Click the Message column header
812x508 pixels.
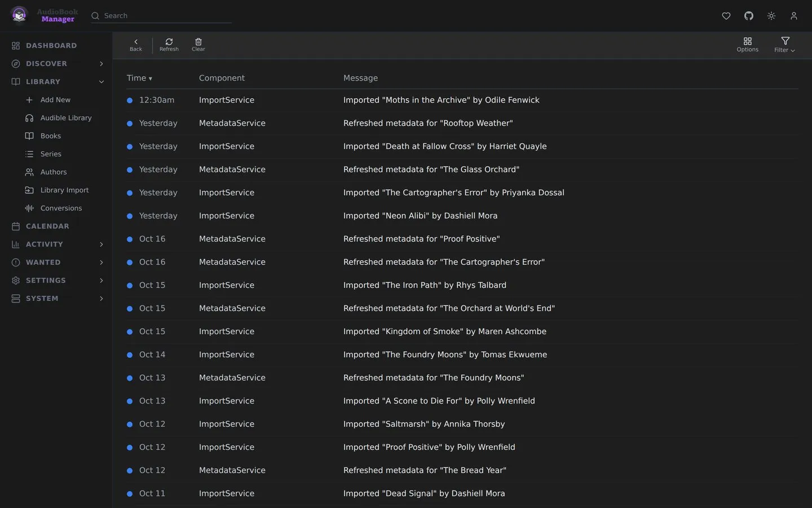[360, 78]
